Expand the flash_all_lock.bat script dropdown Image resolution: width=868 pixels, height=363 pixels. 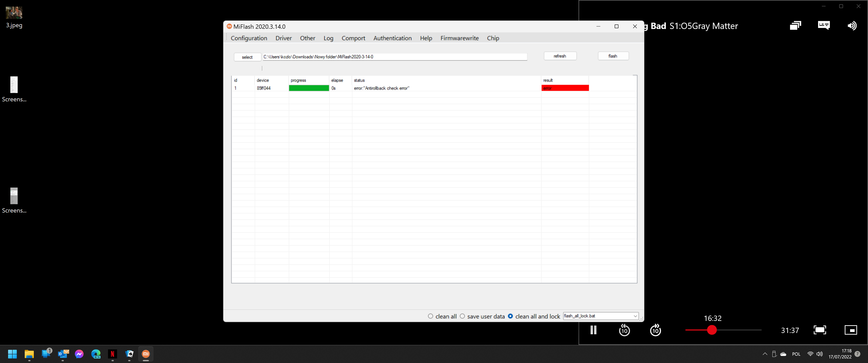[635, 316]
